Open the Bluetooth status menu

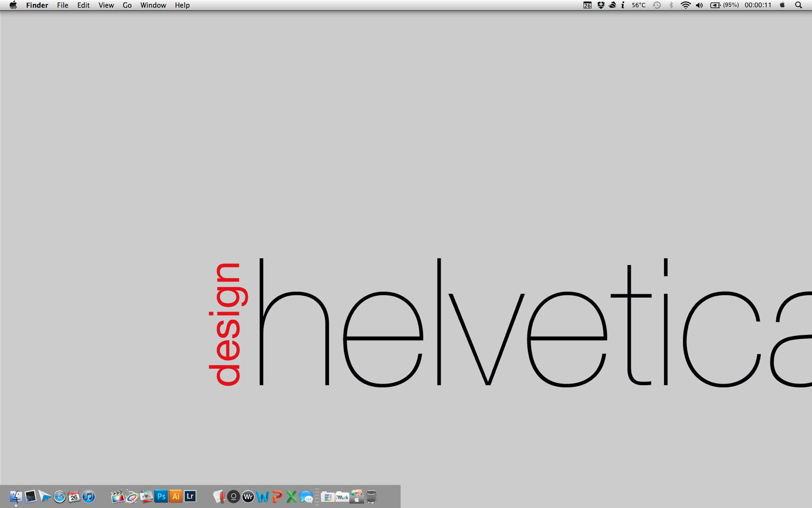coord(671,5)
